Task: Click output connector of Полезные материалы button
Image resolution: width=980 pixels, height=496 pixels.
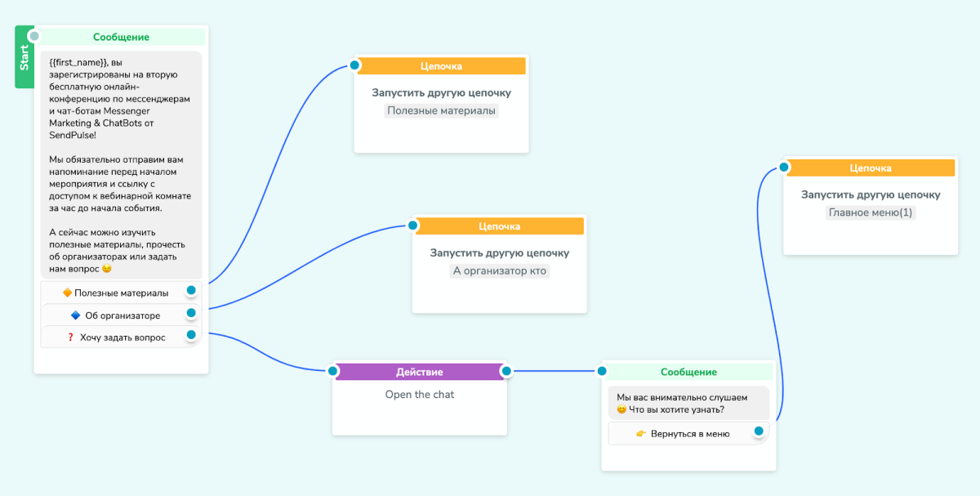Action: coord(191,290)
